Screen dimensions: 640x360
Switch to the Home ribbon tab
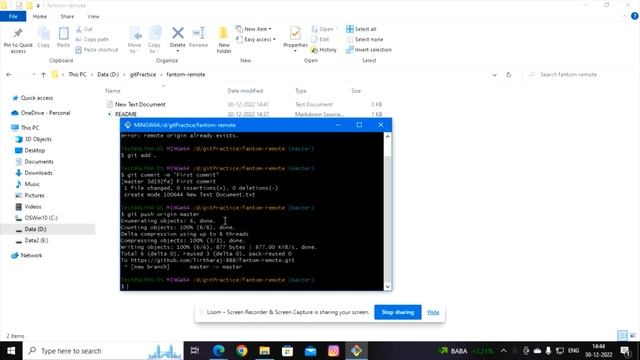[x=40, y=16]
